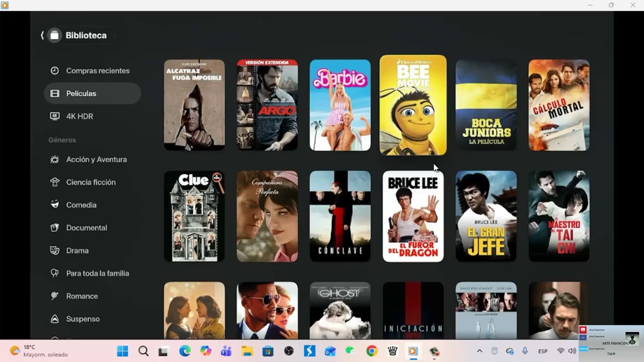644x362 pixels.
Task: Select the Películas library section
Action: point(93,94)
